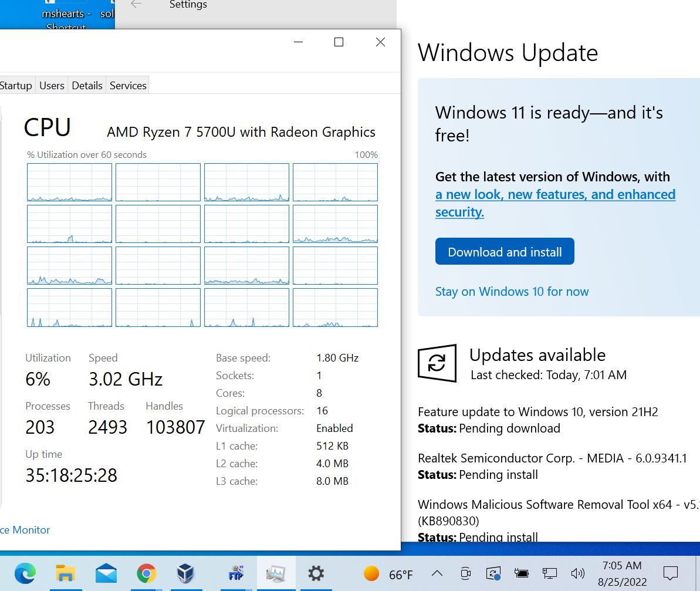Click the Realtek Semiconductor Corp. MEDIA update entry
The height and width of the screenshot is (591, 700).
(x=552, y=458)
